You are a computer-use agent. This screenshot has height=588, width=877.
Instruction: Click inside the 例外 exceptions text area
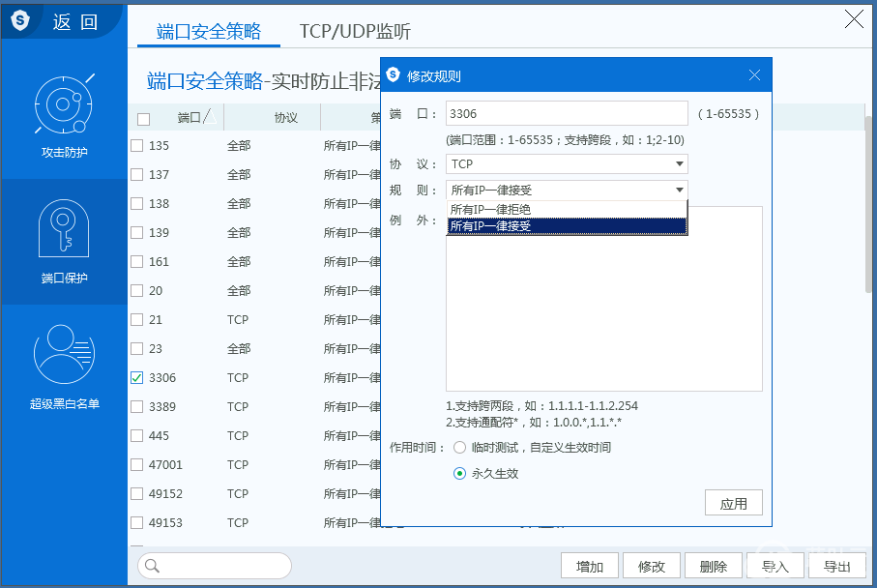pyautogui.click(x=604, y=299)
